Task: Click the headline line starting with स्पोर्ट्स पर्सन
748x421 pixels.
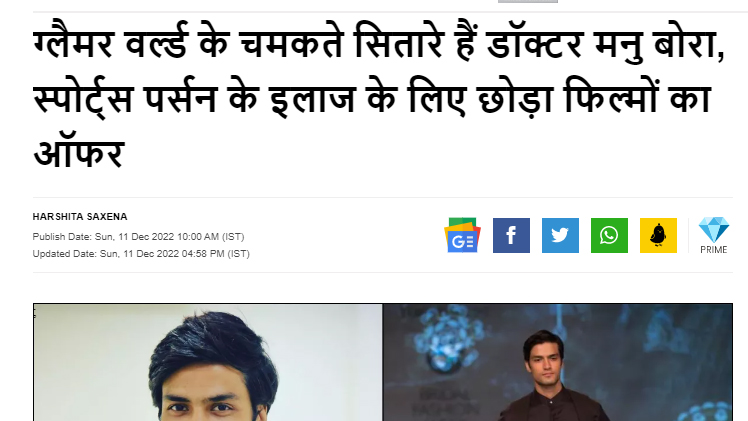Action: tap(372, 99)
